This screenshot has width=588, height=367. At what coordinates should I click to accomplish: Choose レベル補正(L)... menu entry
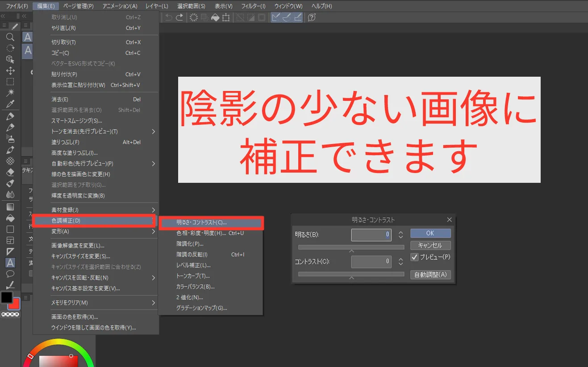[211, 265]
